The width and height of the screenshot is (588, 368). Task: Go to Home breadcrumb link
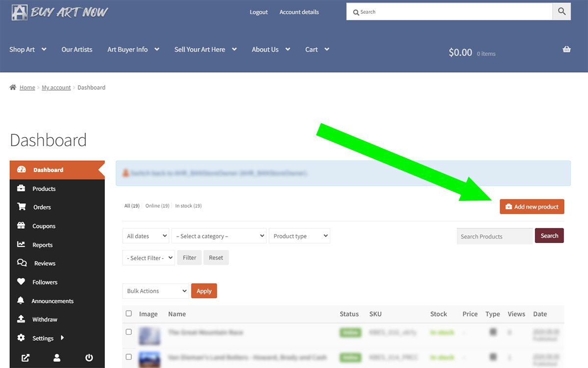point(27,87)
